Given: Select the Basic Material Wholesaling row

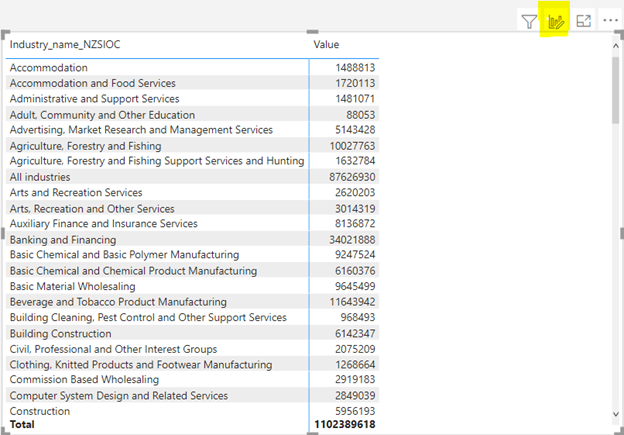Looking at the screenshot, I should click(x=192, y=286).
